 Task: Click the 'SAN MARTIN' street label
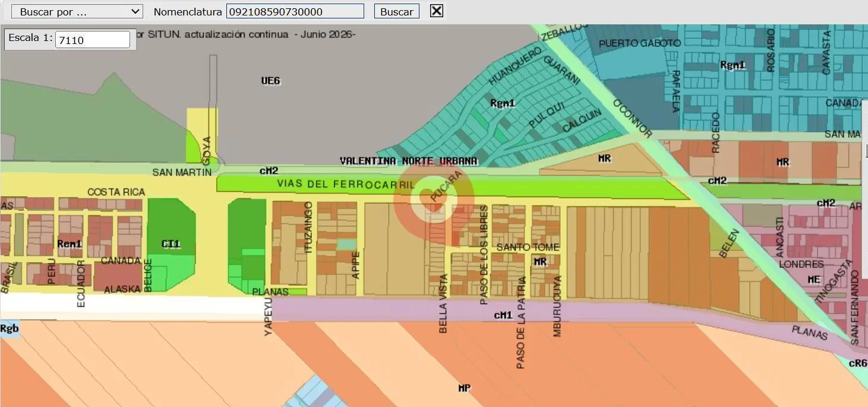(182, 172)
